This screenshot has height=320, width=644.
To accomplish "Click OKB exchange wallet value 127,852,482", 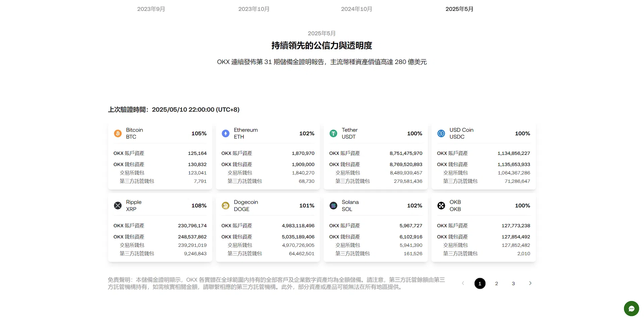I will [x=516, y=245].
